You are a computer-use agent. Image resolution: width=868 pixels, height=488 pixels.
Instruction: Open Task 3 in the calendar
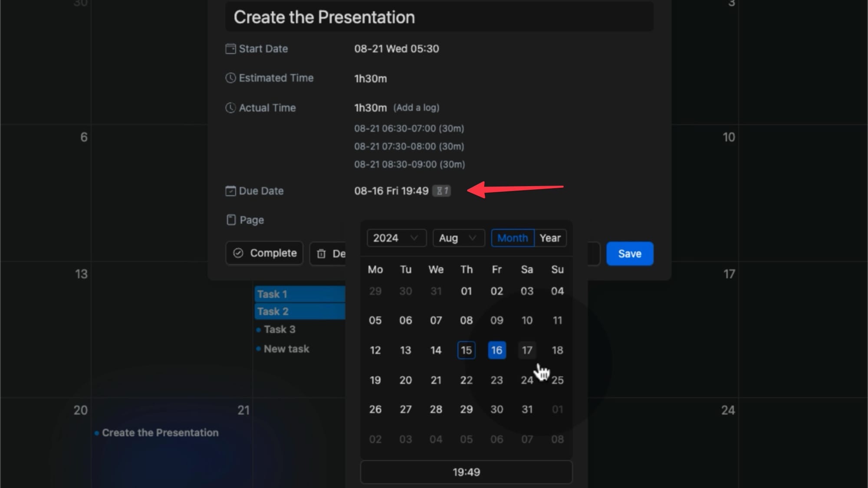click(279, 330)
